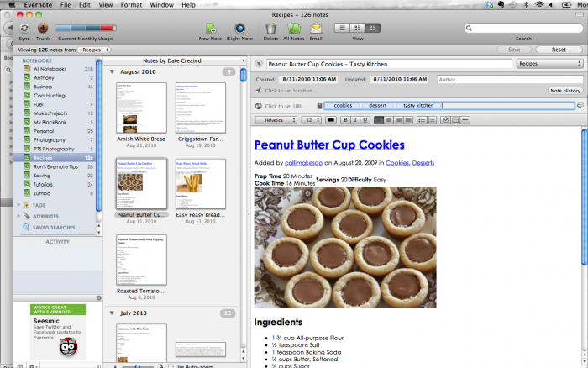Enable Use Auto-zoom checkbox

[x=171, y=366]
